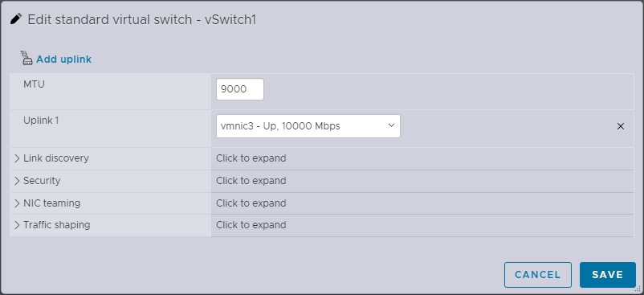The width and height of the screenshot is (644, 295).
Task: Click the chevron arrow next to Security
Action: pos(17,181)
